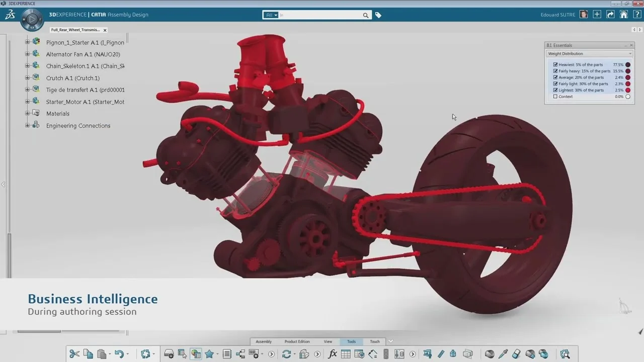
Task: Expand Crutch A.1 tree node
Action: click(x=27, y=78)
